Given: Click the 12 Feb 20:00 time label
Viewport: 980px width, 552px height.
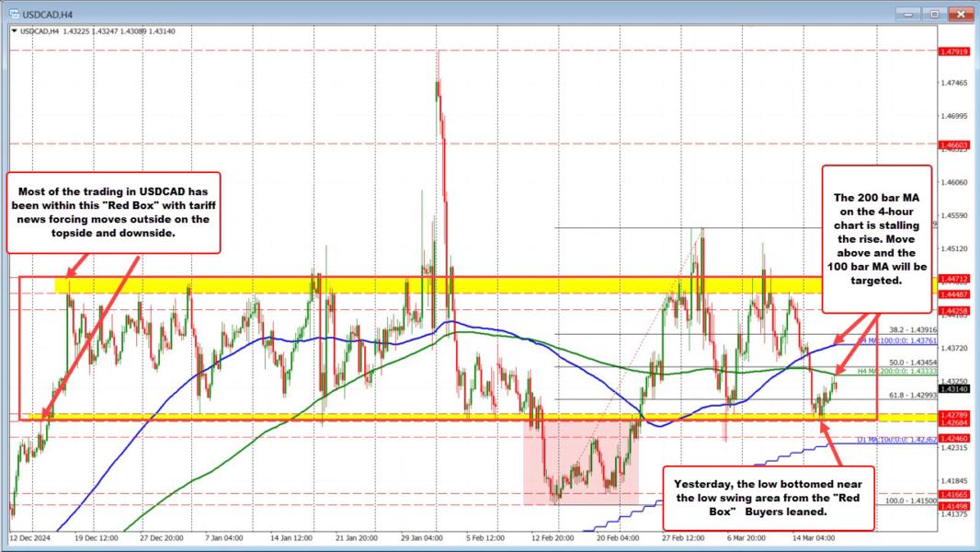Looking at the screenshot, I should (x=553, y=537).
